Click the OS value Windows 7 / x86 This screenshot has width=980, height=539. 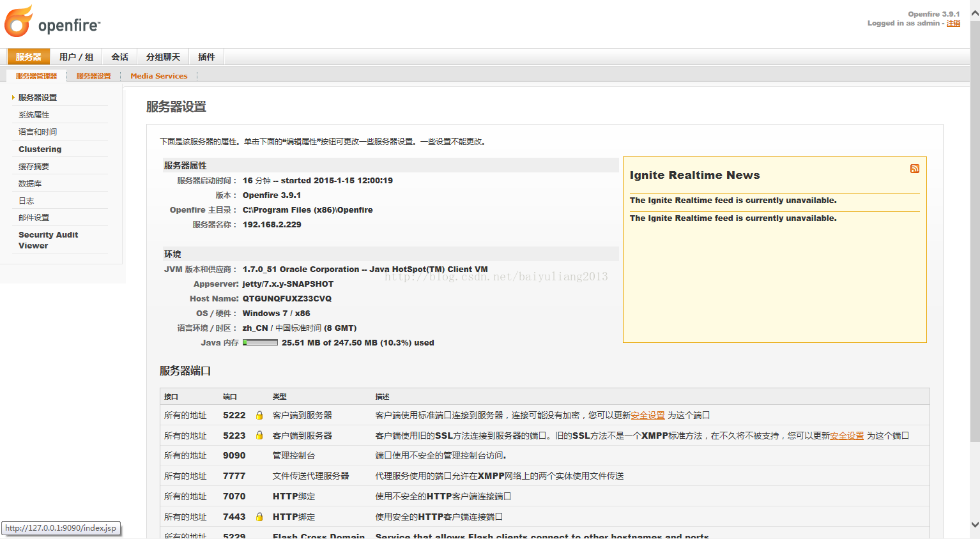(276, 313)
